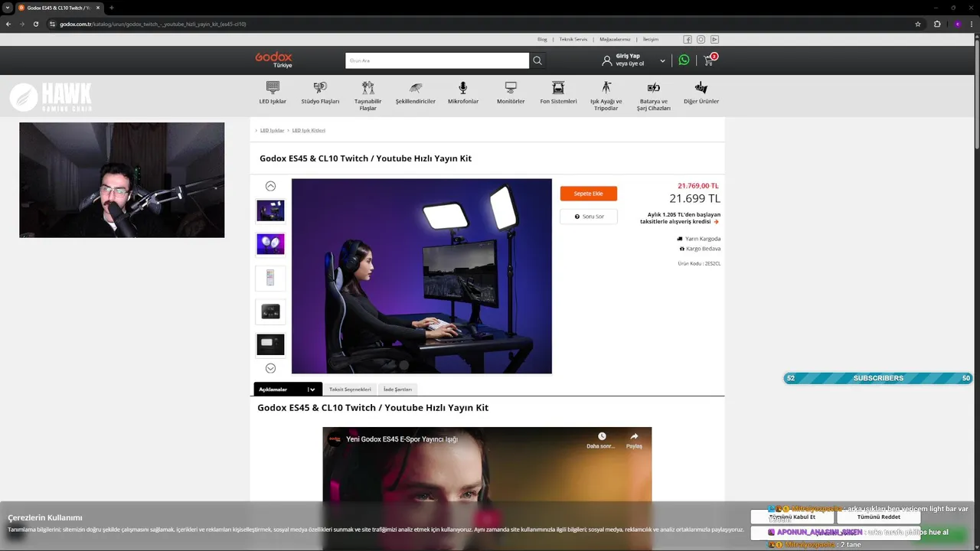Accept cookies with Tümünü Kabul Et
The image size is (980, 551).
792,517
